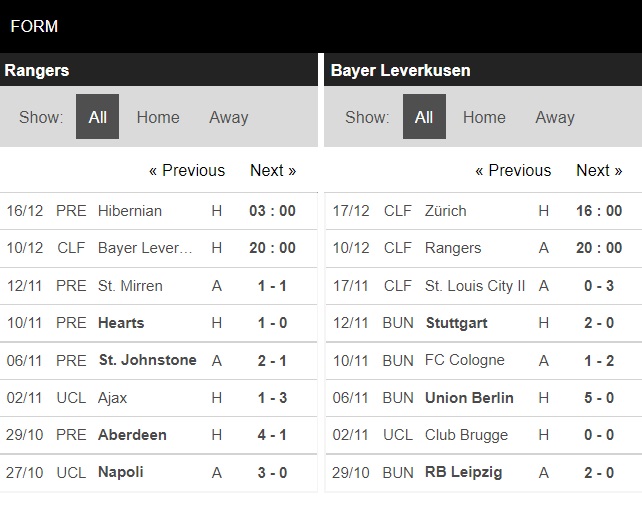Open the Zürich 16:00 fixture
This screenshot has width=642, height=514.
(484, 211)
